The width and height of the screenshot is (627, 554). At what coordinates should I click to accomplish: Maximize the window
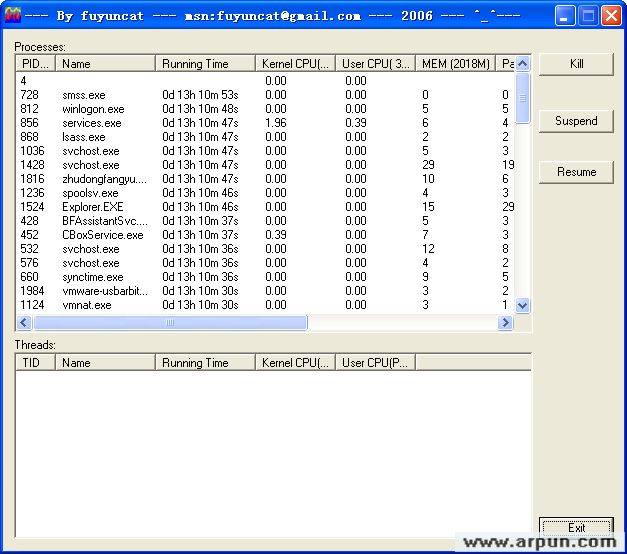point(588,15)
